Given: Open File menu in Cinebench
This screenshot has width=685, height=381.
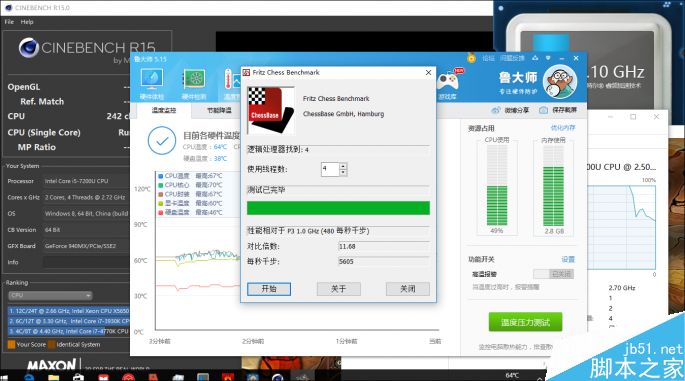Looking at the screenshot, I should click(9, 21).
